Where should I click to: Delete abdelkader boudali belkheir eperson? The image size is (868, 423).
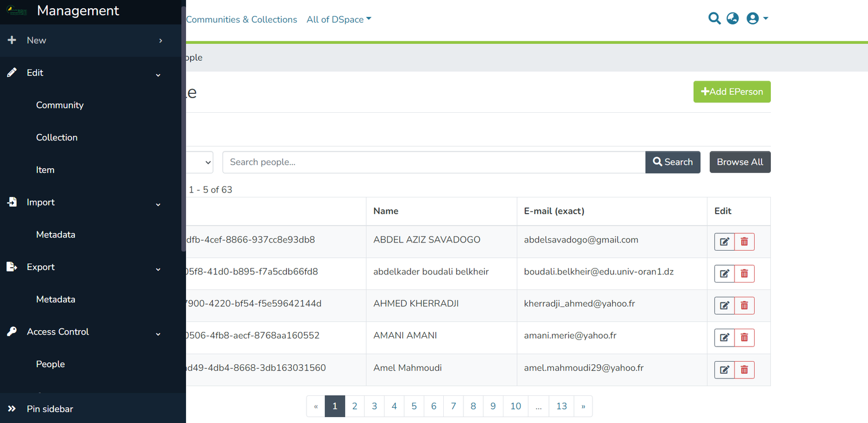coord(744,274)
